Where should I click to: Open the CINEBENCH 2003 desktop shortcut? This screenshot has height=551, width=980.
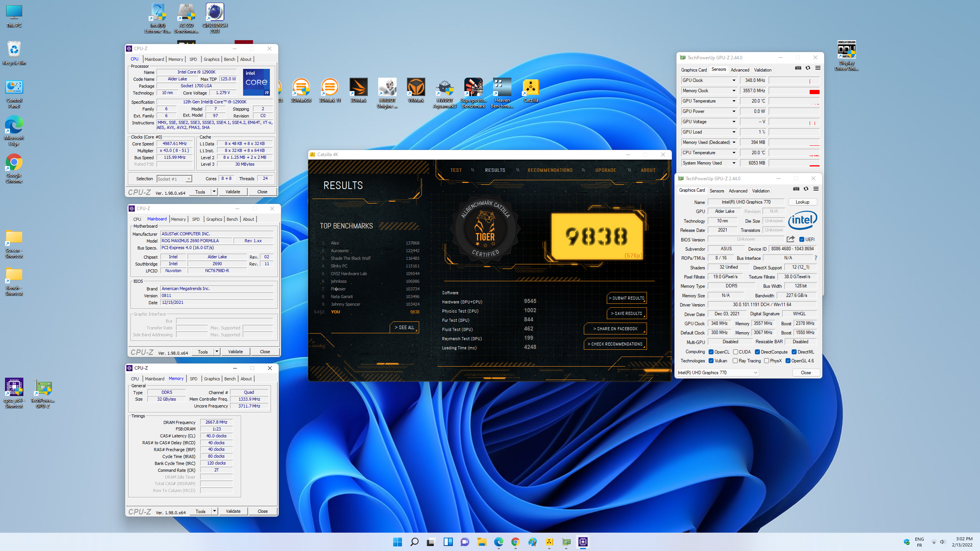pyautogui.click(x=215, y=18)
